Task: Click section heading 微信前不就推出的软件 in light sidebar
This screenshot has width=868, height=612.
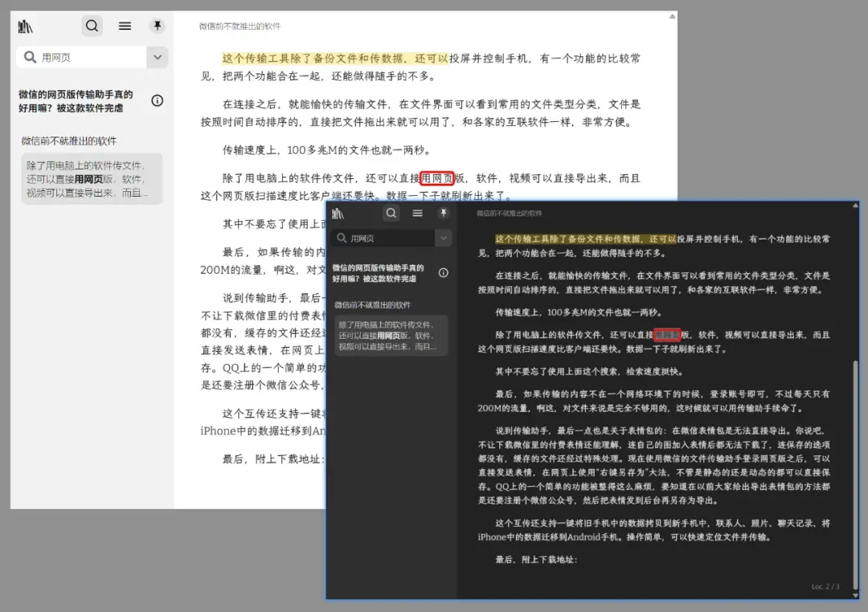Action: point(69,141)
